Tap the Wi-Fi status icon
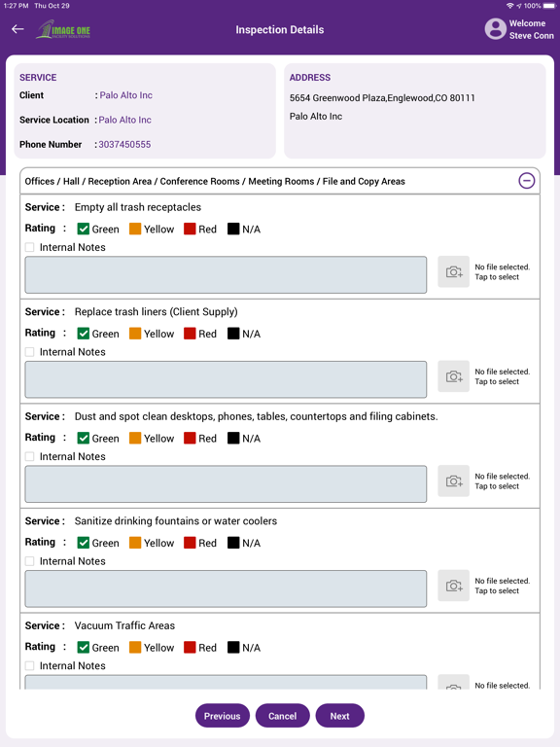 point(510,6)
